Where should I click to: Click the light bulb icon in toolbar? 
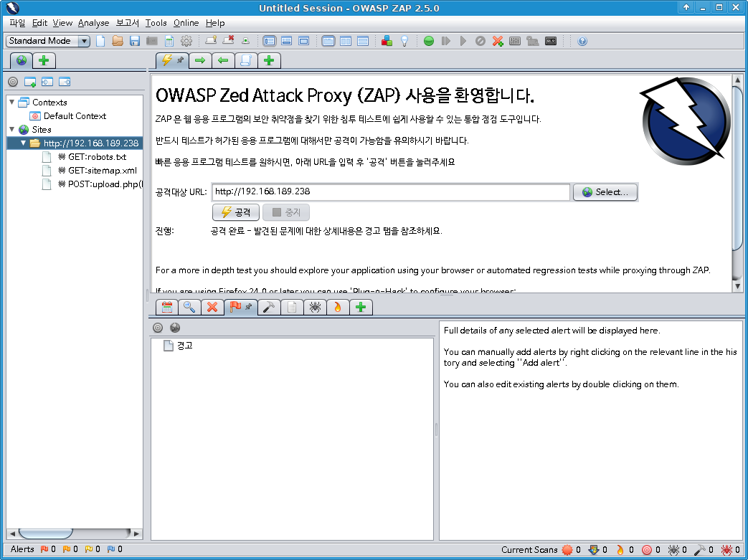[404, 41]
